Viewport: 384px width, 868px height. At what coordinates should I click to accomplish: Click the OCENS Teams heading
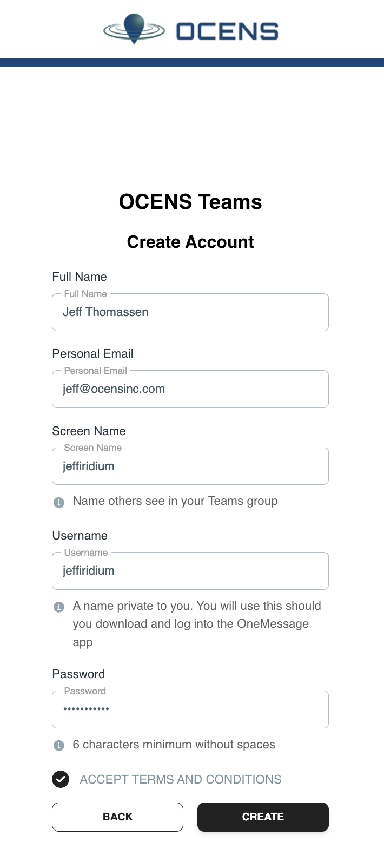[x=190, y=202]
